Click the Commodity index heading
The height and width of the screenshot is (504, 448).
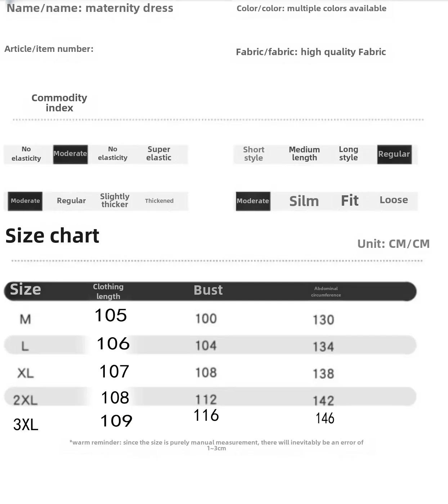59,103
